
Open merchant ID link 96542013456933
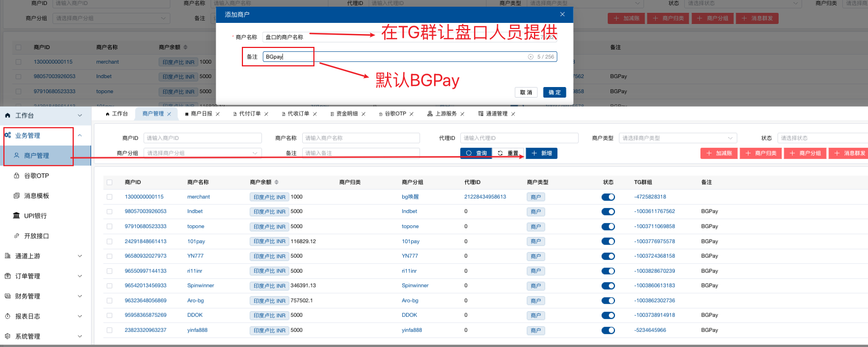tap(145, 285)
